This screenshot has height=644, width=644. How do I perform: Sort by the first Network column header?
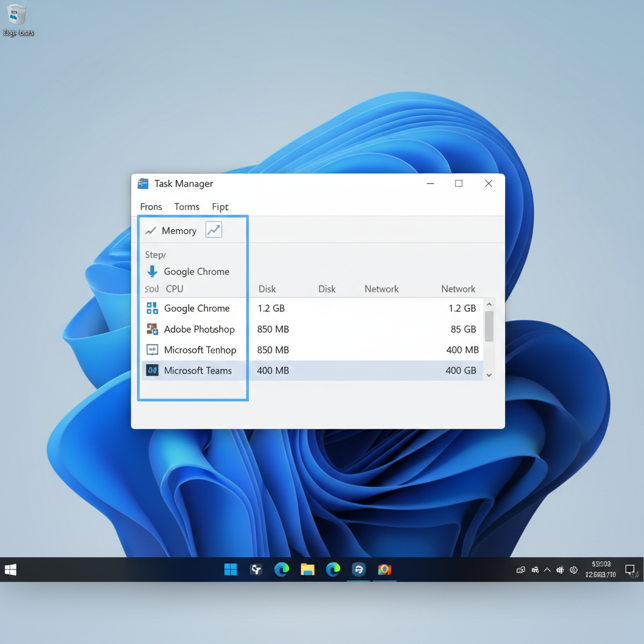pos(382,289)
